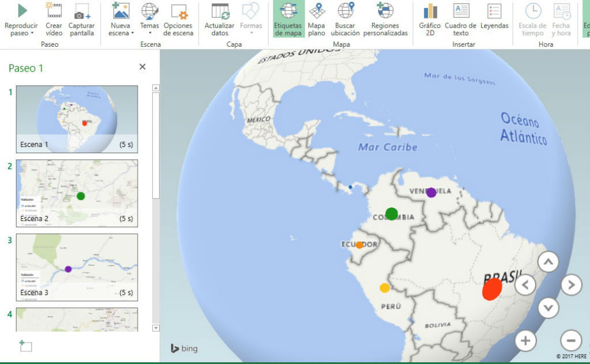
Task: Insert a Cuadro de texto
Action: click(460, 11)
